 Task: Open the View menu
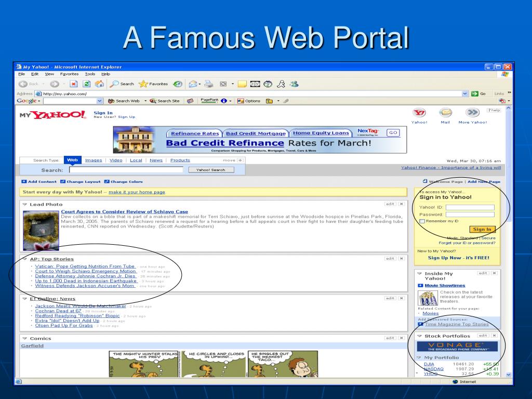(49, 74)
